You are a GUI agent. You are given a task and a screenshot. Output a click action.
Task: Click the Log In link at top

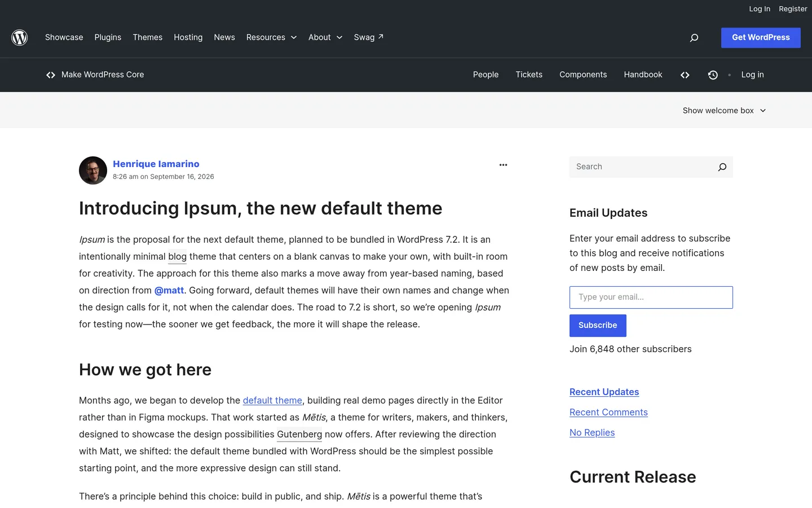pyautogui.click(x=760, y=9)
